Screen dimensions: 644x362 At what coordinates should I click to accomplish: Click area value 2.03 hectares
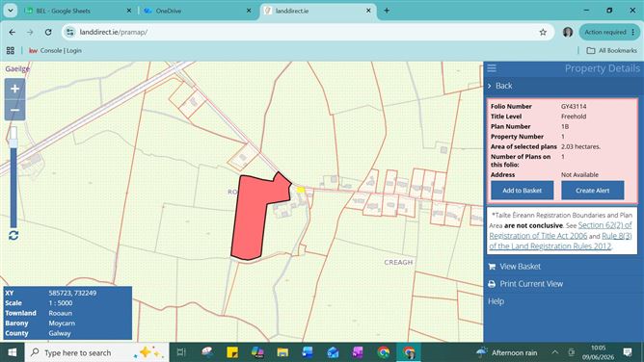click(x=580, y=146)
